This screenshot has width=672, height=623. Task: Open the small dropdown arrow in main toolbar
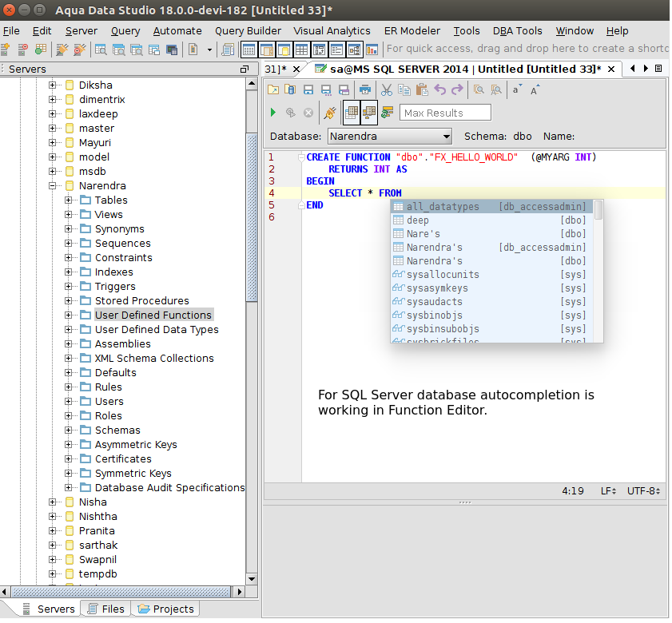[x=209, y=50]
